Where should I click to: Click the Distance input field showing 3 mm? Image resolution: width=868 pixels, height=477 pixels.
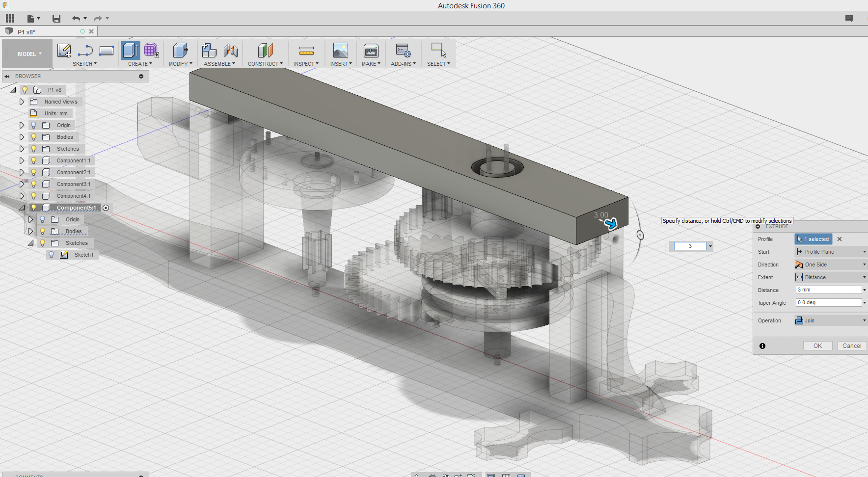pyautogui.click(x=829, y=290)
